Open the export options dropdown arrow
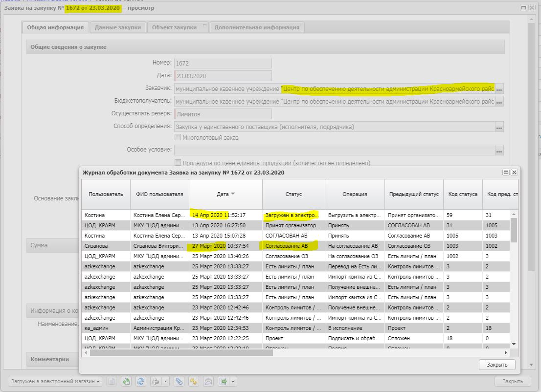The height and width of the screenshot is (392, 541). click(x=233, y=381)
